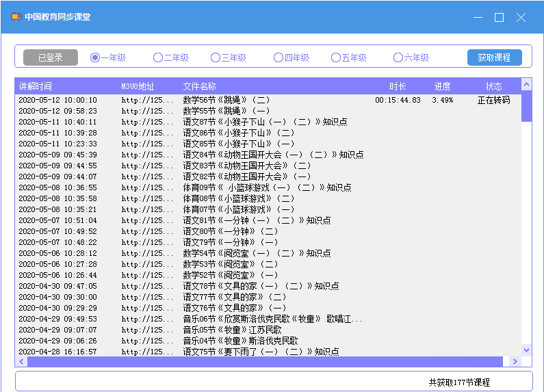Click the 共获取177节课程 status text
Viewport: 544px width, 392px height.
[x=459, y=382]
